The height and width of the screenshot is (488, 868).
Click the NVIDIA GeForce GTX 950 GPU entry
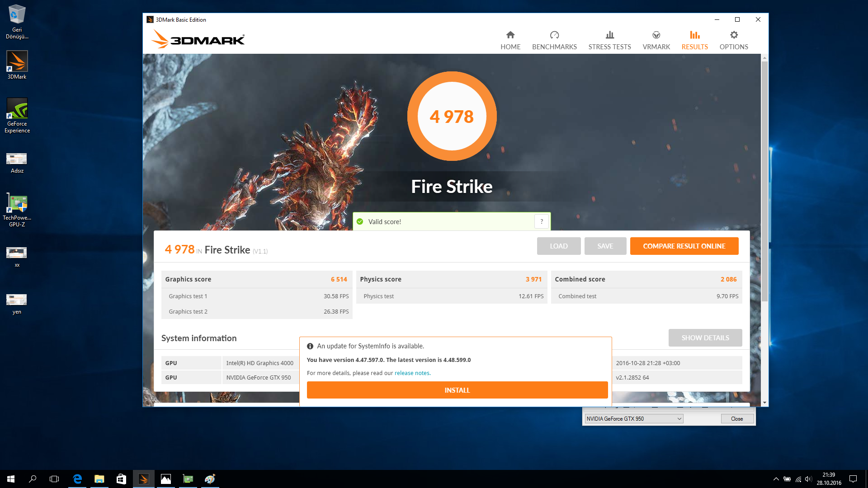[259, 377]
